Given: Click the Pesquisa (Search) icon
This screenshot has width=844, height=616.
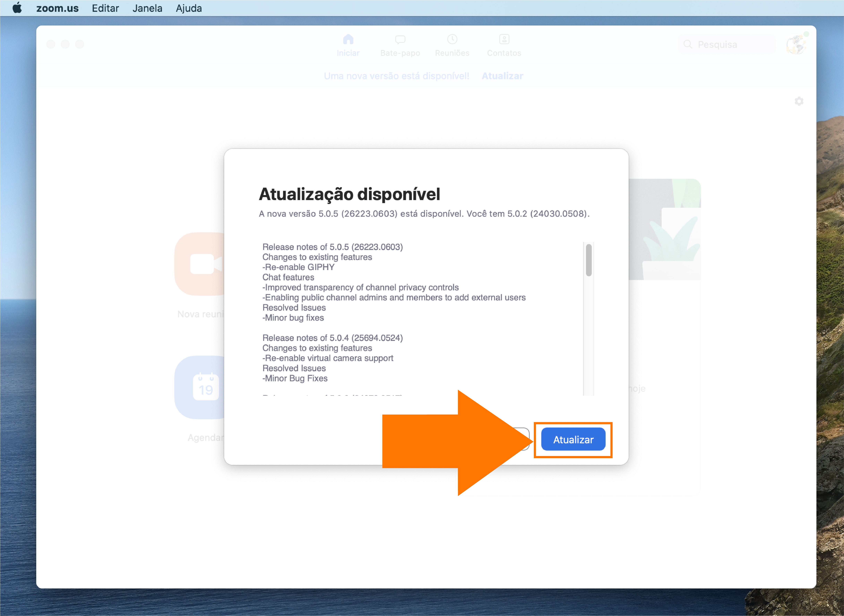Looking at the screenshot, I should [688, 45].
